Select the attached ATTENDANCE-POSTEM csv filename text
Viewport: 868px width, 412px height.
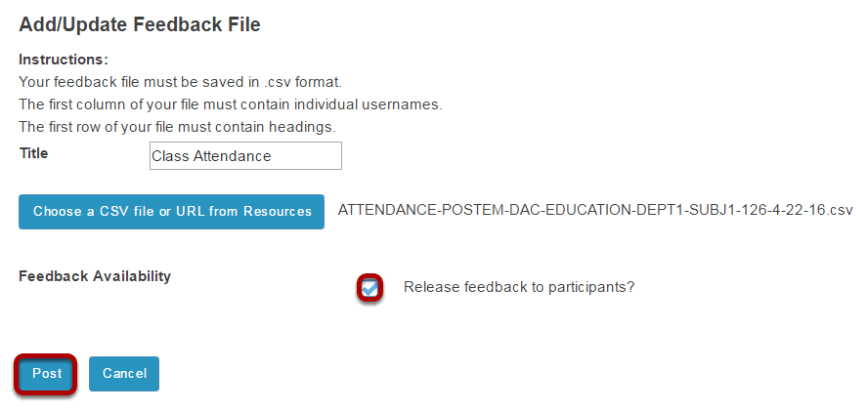point(595,211)
